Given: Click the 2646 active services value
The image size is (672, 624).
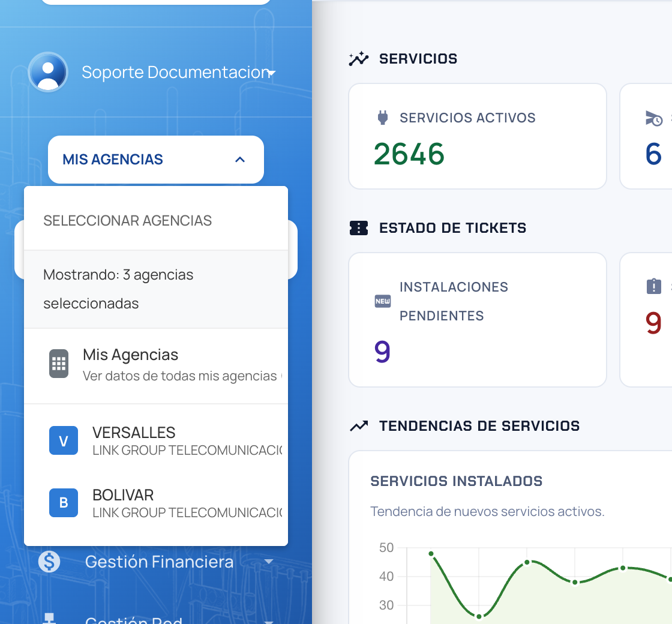Looking at the screenshot, I should point(409,154).
